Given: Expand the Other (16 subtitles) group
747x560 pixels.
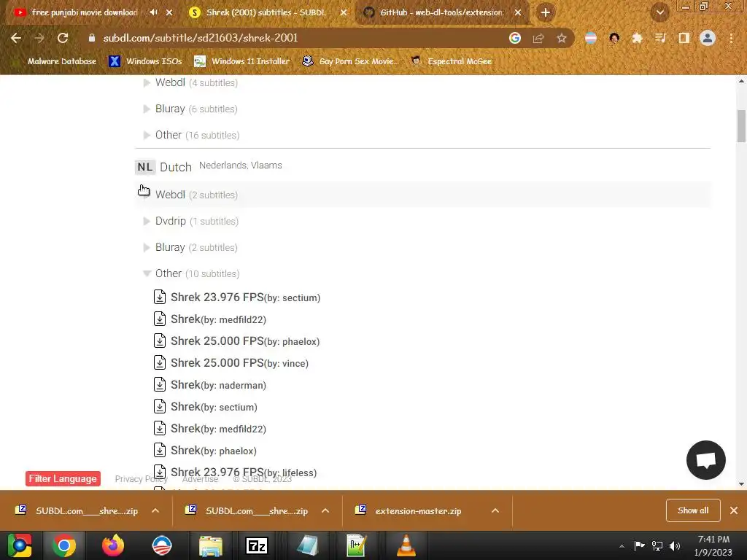Looking at the screenshot, I should pos(197,135).
